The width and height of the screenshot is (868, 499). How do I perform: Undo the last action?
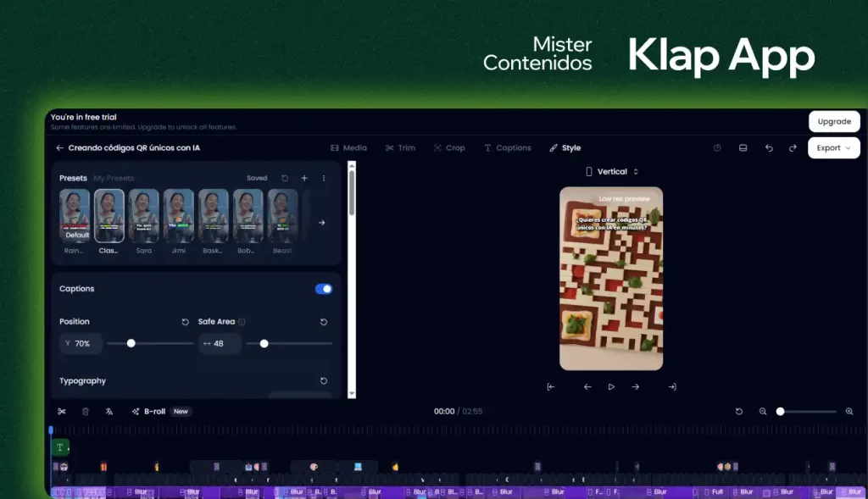click(769, 147)
